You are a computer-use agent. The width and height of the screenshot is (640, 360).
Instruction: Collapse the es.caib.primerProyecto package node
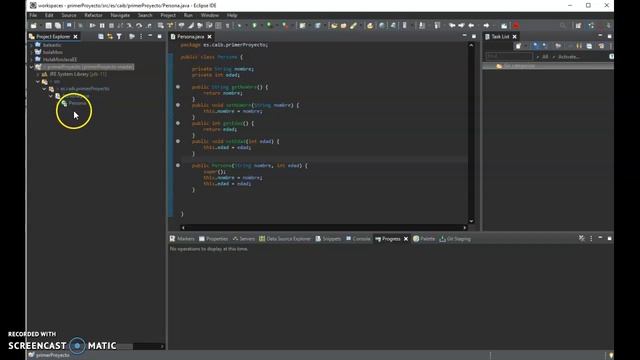pyautogui.click(x=45, y=89)
